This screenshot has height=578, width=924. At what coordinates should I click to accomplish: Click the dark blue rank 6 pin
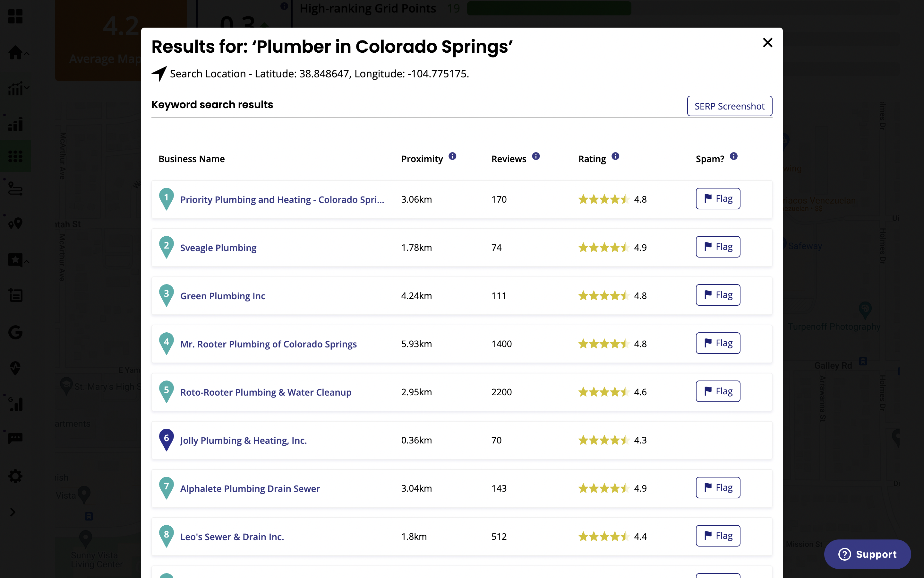(x=167, y=440)
